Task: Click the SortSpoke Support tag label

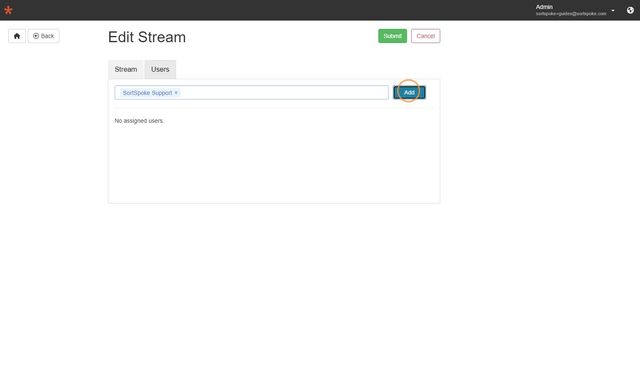Action: pos(147,93)
